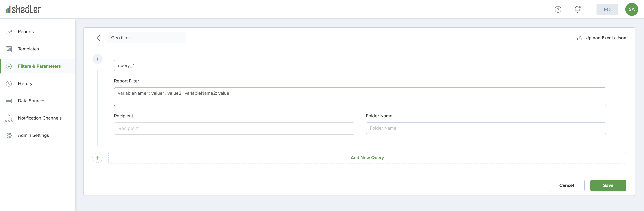Open the Filters & Parameters menu item
The width and height of the screenshot is (644, 211).
tap(39, 66)
